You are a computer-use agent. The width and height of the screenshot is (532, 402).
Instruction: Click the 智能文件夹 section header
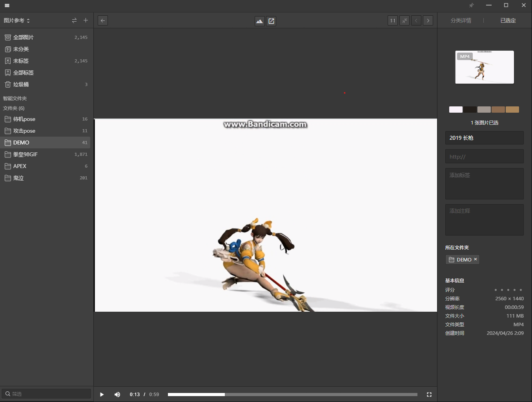pos(15,99)
